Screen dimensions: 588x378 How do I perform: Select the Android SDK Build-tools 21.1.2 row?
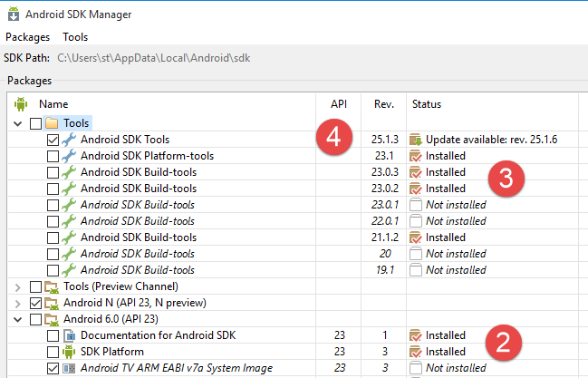tap(138, 237)
